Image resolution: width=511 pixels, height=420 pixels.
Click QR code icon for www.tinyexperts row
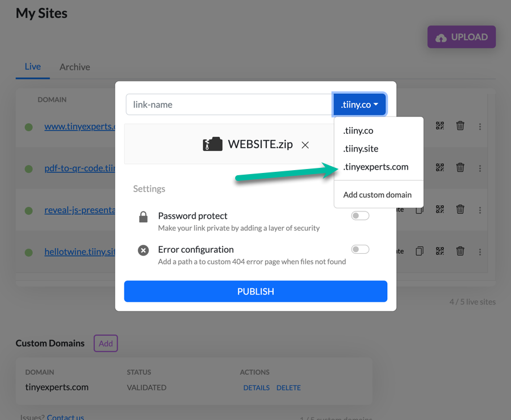[440, 125]
